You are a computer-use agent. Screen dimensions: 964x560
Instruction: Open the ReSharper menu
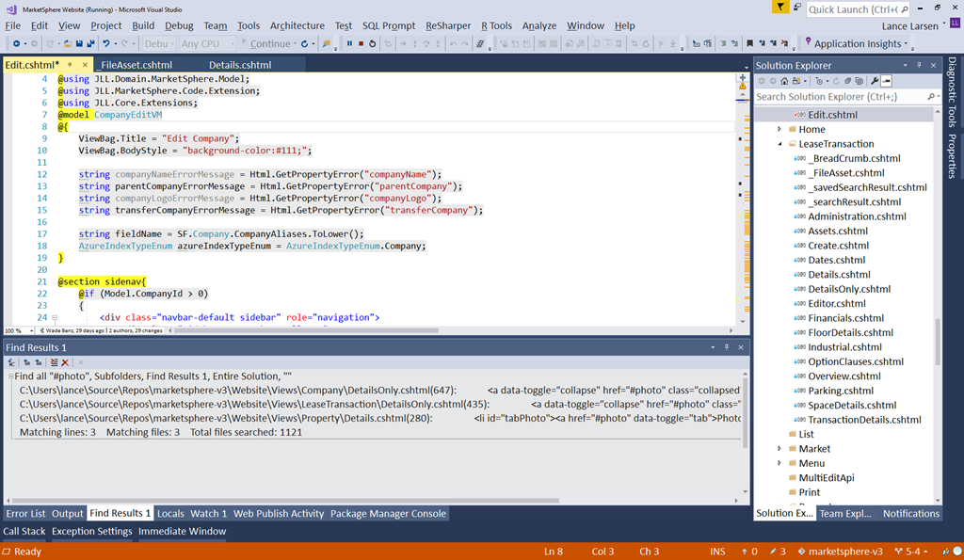pos(448,25)
